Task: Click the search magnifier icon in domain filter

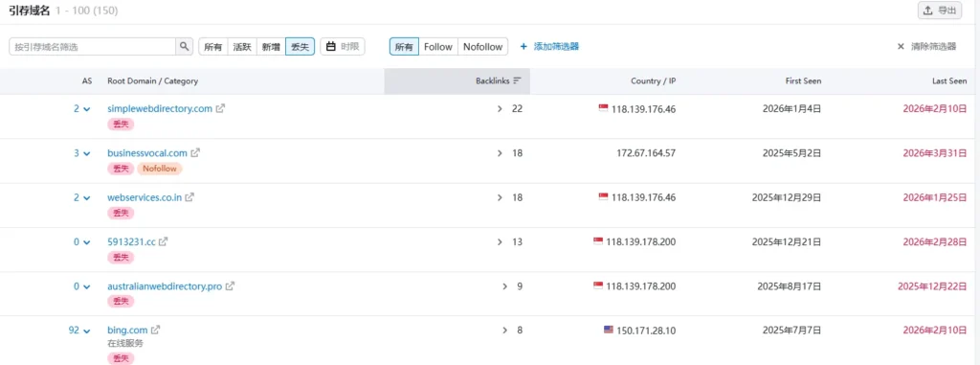Action: (x=184, y=46)
